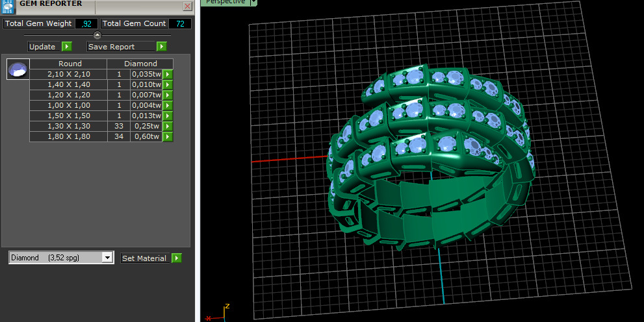The height and width of the screenshot is (322, 644).
Task: Click the 0,013tw weight cell
Action: (146, 116)
